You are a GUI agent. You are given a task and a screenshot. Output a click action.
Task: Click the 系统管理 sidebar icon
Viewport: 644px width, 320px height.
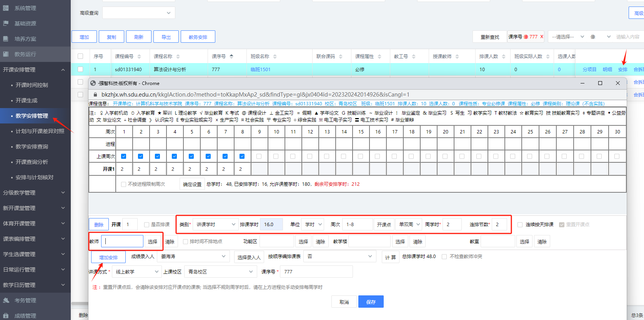click(6, 8)
